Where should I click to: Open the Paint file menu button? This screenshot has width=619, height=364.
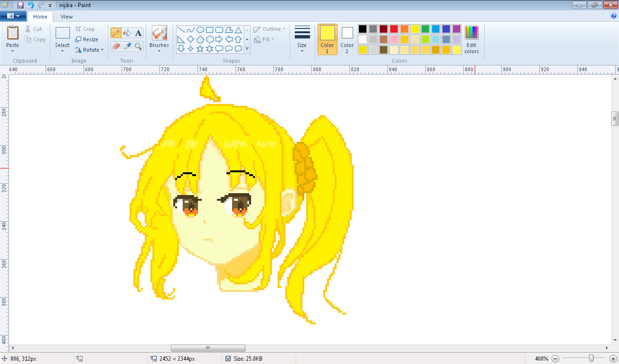click(x=13, y=16)
